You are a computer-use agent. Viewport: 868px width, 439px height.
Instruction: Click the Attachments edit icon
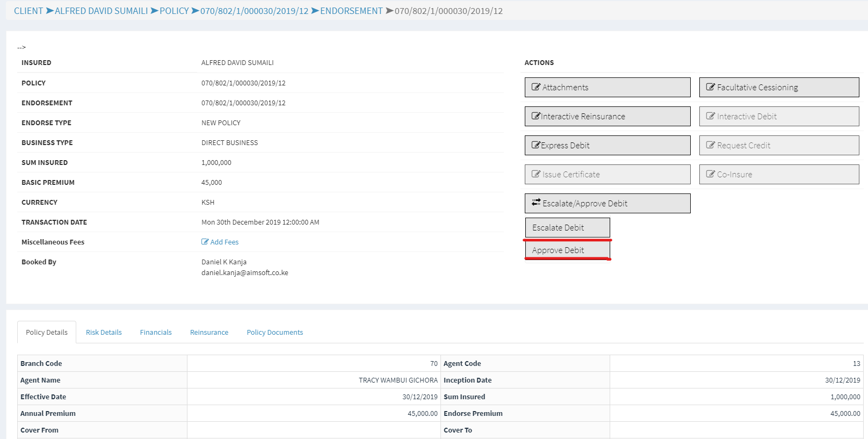pos(536,87)
